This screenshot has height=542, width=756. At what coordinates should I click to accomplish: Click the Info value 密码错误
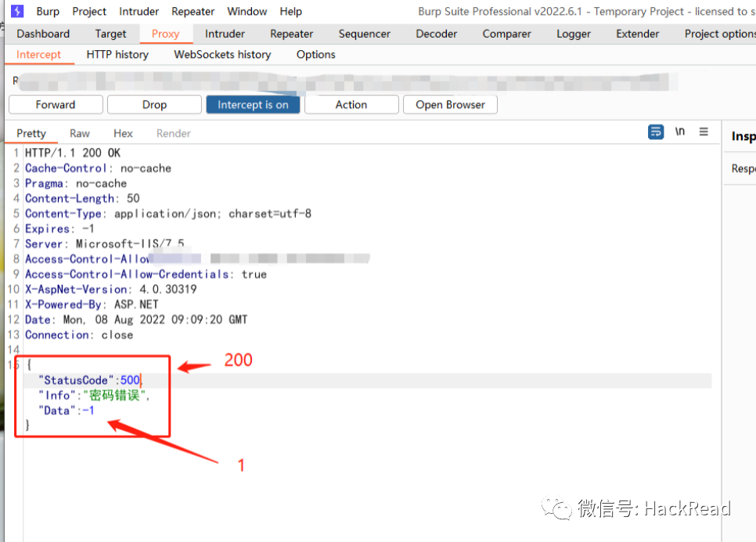pyautogui.click(x=114, y=396)
